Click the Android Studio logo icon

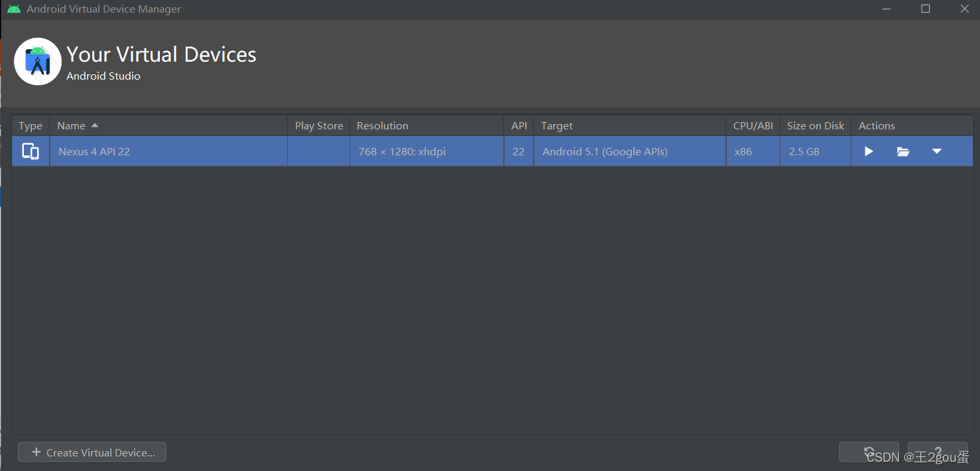[38, 62]
